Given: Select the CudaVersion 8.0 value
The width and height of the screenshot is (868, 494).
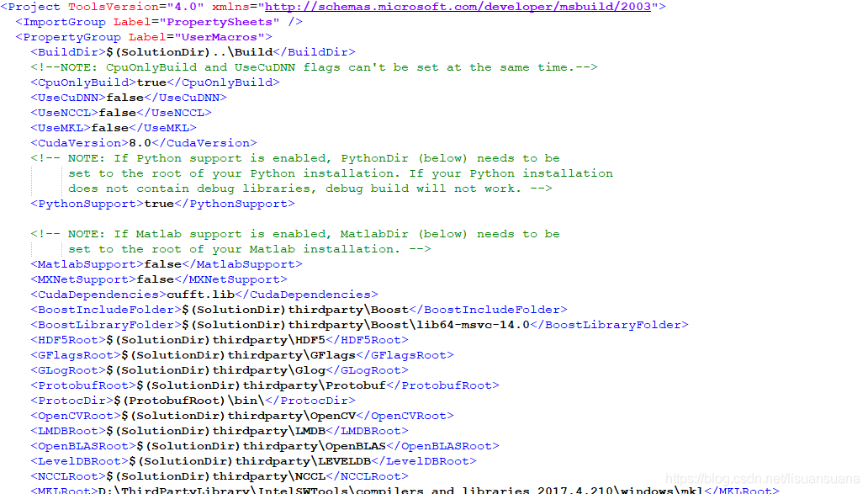Looking at the screenshot, I should tap(140, 143).
